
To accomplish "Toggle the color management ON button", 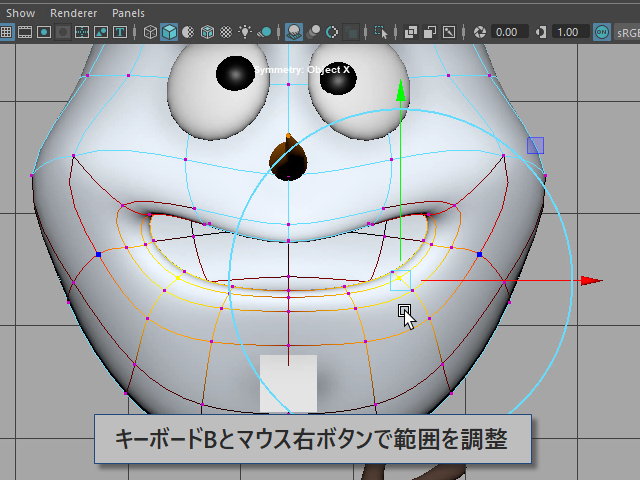I will [x=601, y=32].
